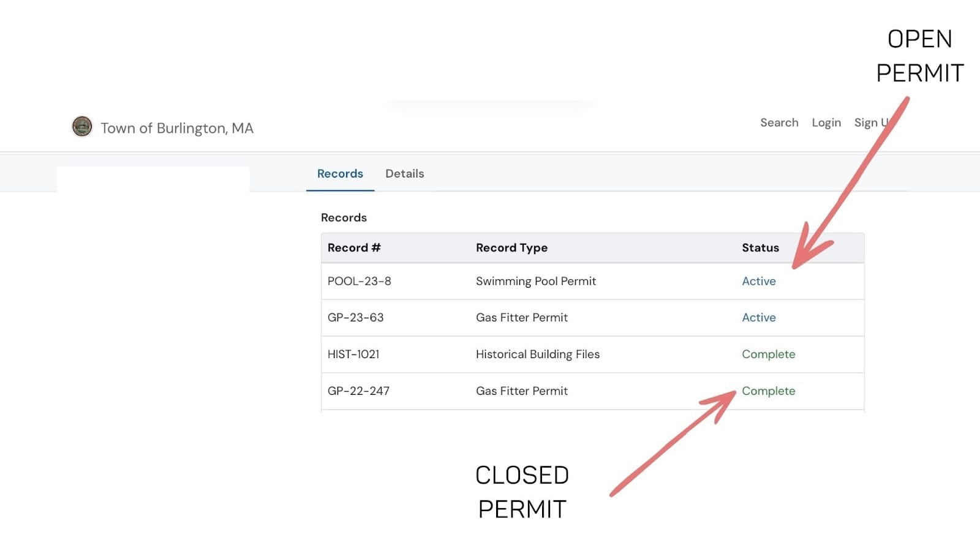Open record GP-22-247

pos(358,391)
